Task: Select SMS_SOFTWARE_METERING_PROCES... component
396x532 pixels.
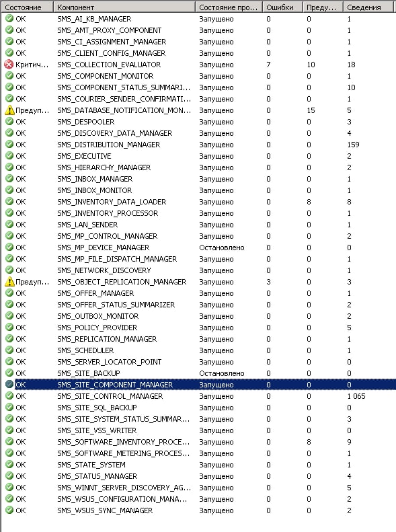Action: click(x=124, y=453)
